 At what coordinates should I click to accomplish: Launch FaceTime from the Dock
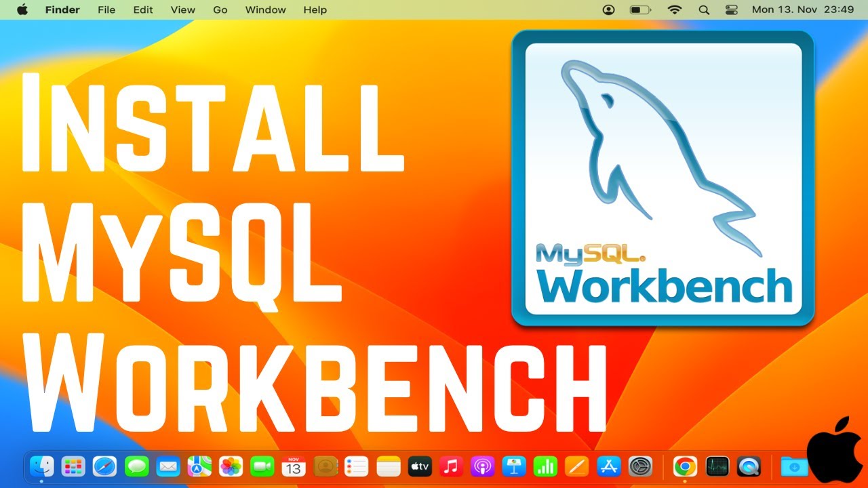tap(262, 466)
